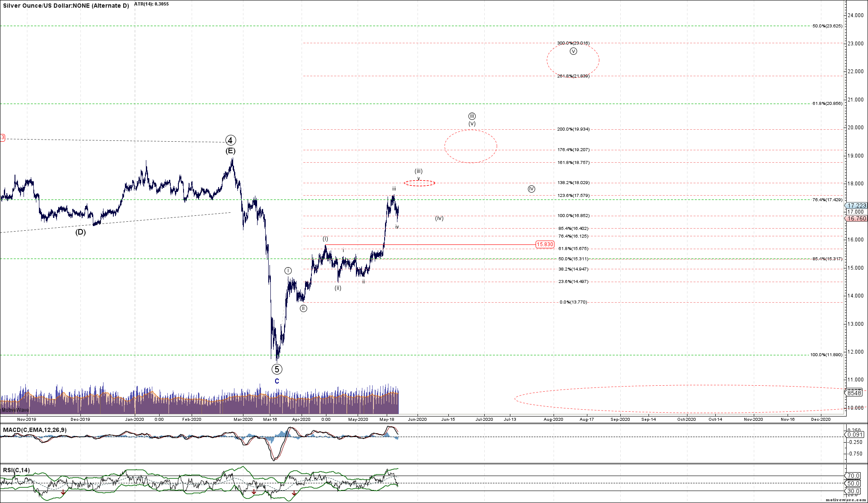Screen dimensions: 868x503
Task: Select the (v) wave label
Action: point(471,123)
